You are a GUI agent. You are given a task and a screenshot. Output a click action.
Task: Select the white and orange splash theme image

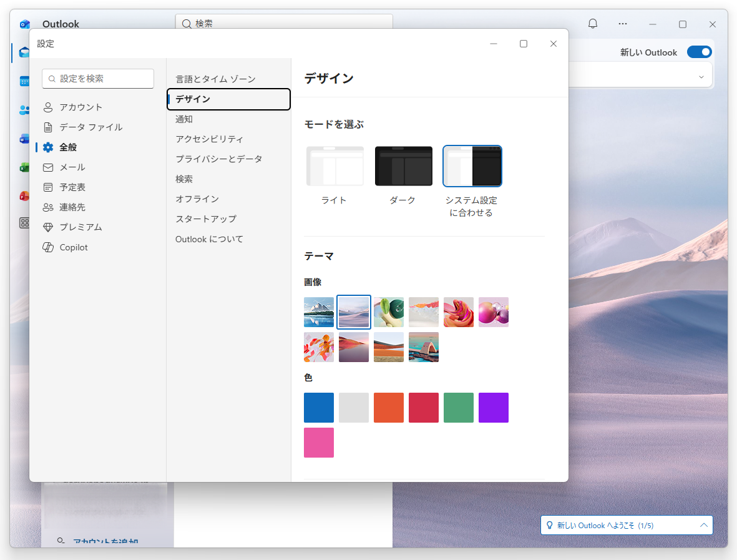pos(424,312)
